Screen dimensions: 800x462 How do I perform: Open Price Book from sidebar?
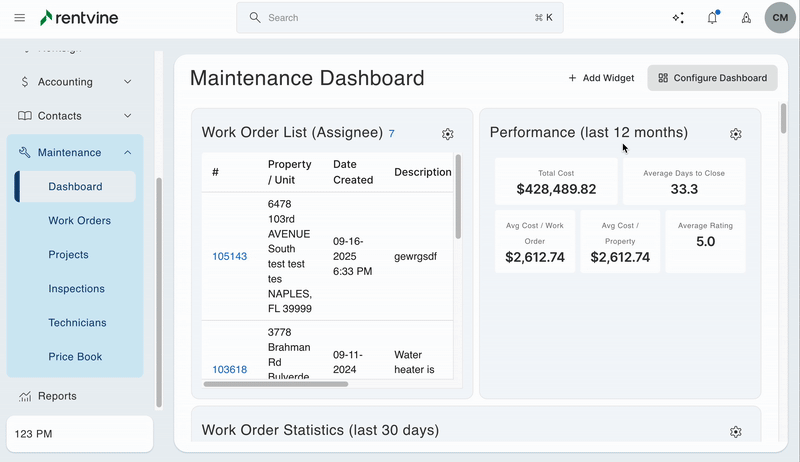tap(75, 357)
